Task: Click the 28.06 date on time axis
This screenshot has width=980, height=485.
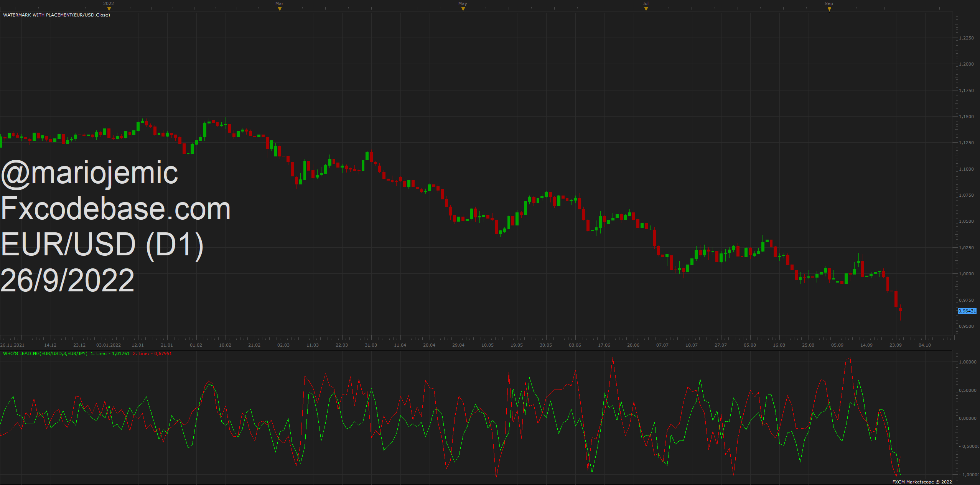Action: coord(633,345)
